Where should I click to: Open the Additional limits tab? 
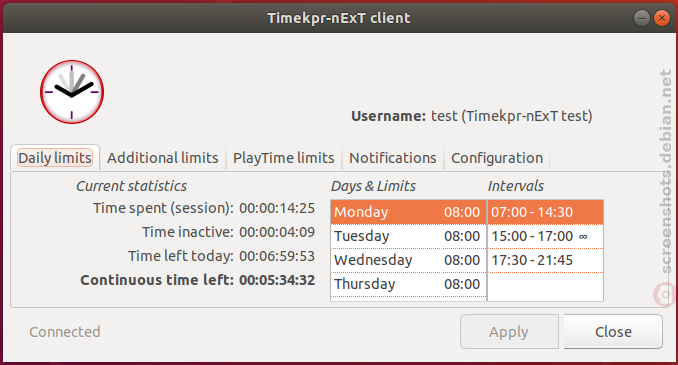tap(163, 158)
